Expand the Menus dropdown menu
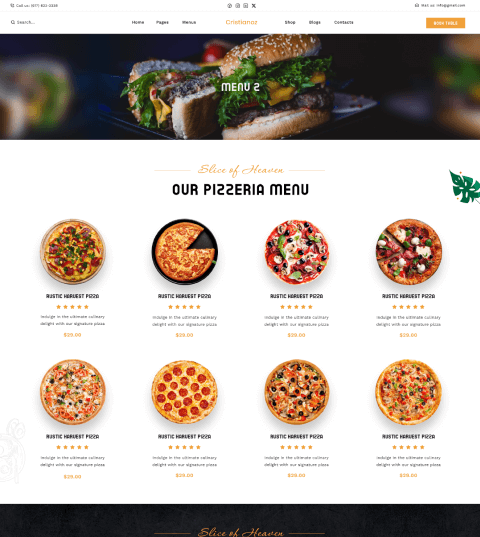This screenshot has height=537, width=480. pyautogui.click(x=189, y=22)
